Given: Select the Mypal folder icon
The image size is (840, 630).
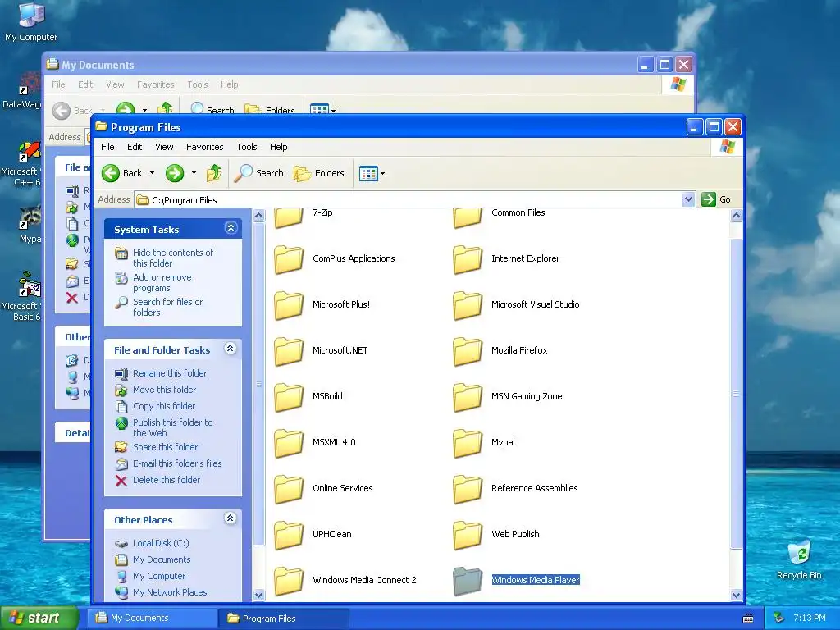Looking at the screenshot, I should tap(468, 444).
